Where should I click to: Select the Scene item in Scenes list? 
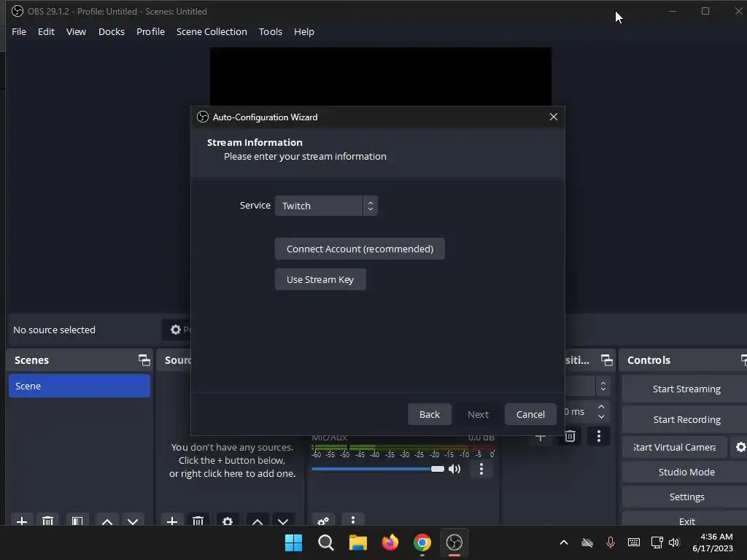pyautogui.click(x=79, y=386)
